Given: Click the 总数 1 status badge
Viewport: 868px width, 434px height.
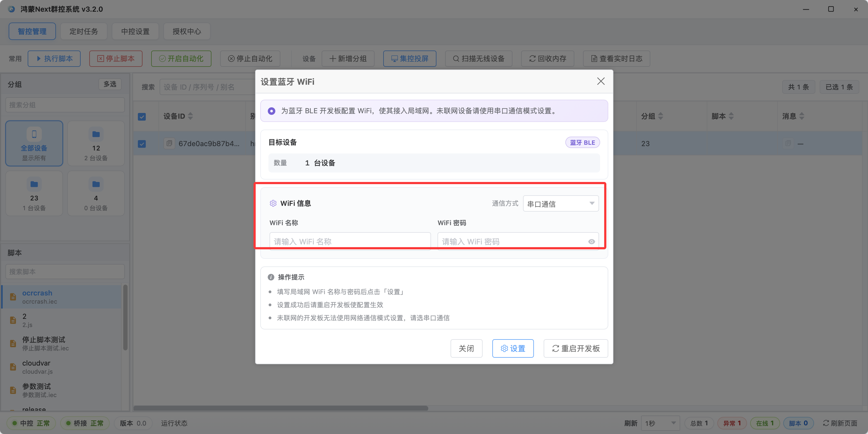Looking at the screenshot, I should [x=699, y=423].
